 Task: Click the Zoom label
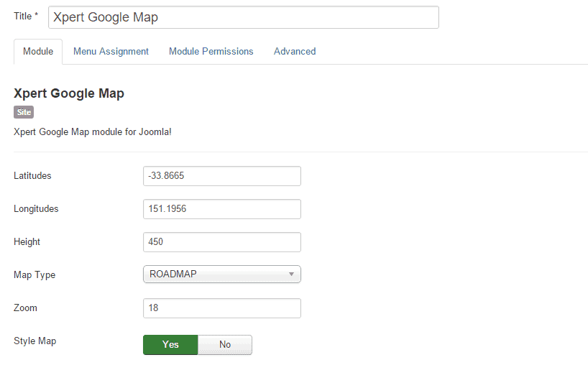(25, 308)
